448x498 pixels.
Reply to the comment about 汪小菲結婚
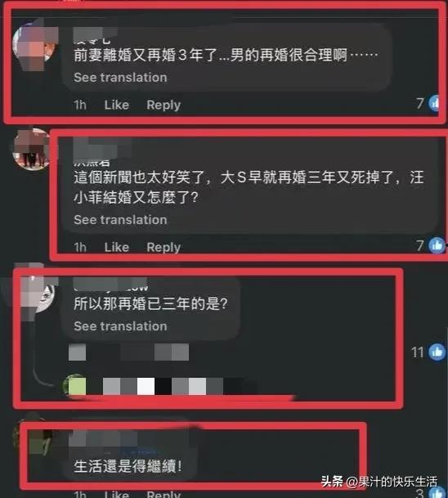pyautogui.click(x=164, y=247)
